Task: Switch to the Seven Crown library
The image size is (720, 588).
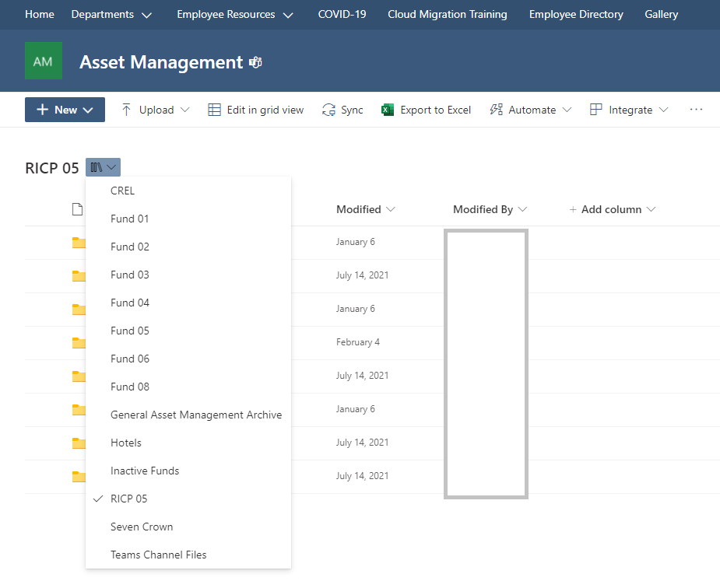Action: [x=188, y=527]
